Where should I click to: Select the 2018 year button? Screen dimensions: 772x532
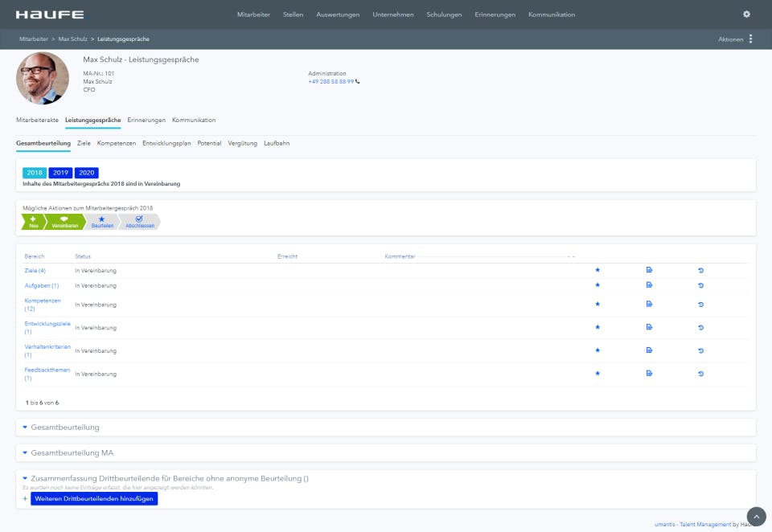[x=35, y=173]
